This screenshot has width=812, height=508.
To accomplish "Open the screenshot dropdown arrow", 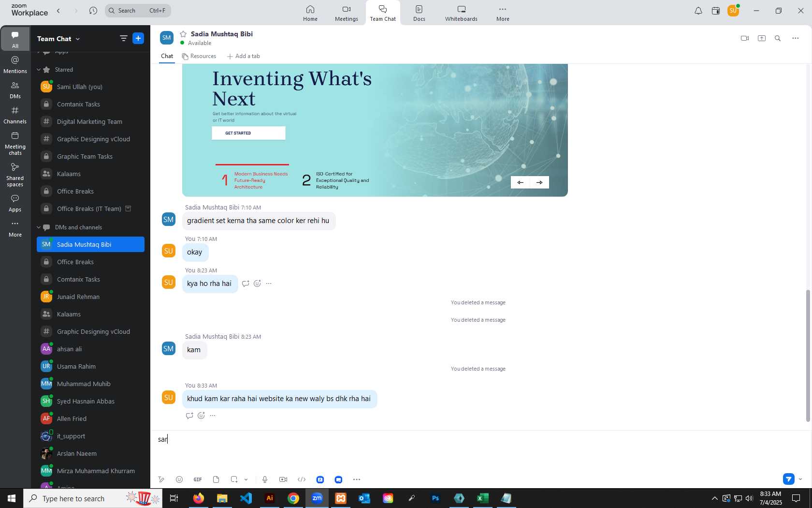I will pyautogui.click(x=246, y=479).
